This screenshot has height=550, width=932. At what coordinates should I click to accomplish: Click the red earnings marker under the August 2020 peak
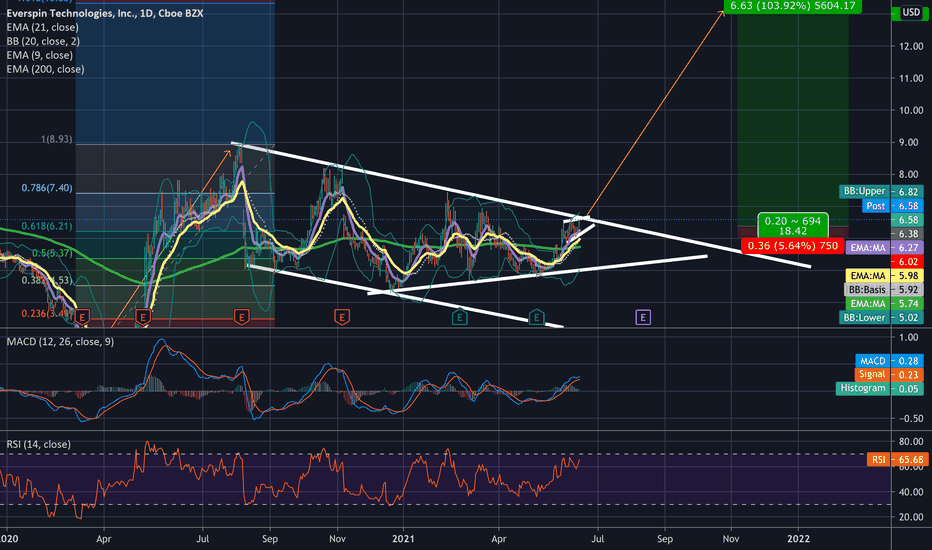pyautogui.click(x=241, y=318)
